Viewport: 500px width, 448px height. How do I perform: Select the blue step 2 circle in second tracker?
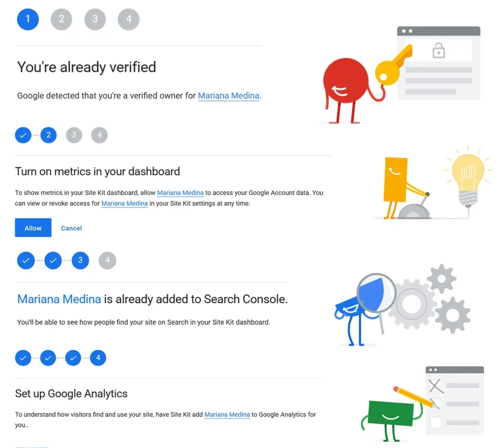point(48,135)
